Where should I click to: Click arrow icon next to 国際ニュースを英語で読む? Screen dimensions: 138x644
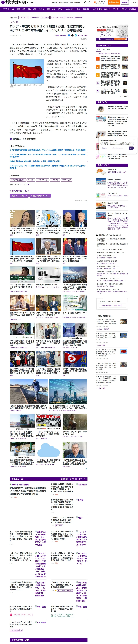click(x=11, y=139)
